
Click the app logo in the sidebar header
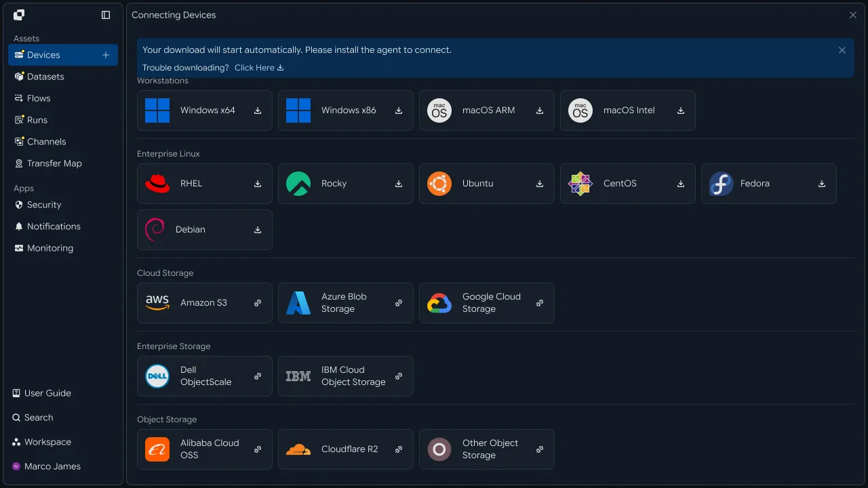coord(19,15)
